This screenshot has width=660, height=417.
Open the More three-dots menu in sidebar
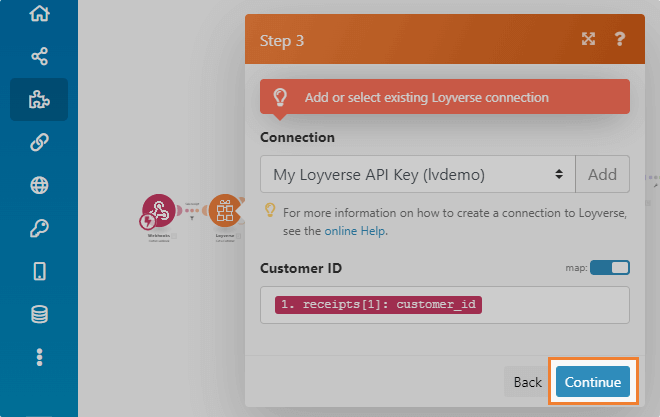[39, 357]
